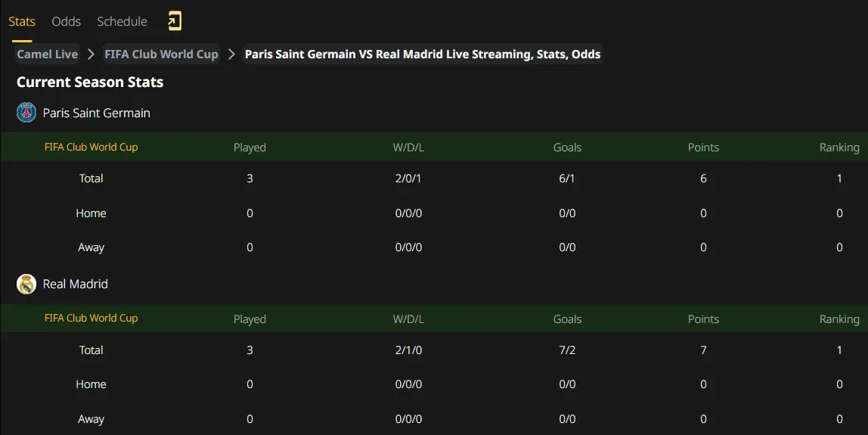The image size is (868, 435).
Task: Click the share/export icon beside Schedule
Action: tap(175, 21)
